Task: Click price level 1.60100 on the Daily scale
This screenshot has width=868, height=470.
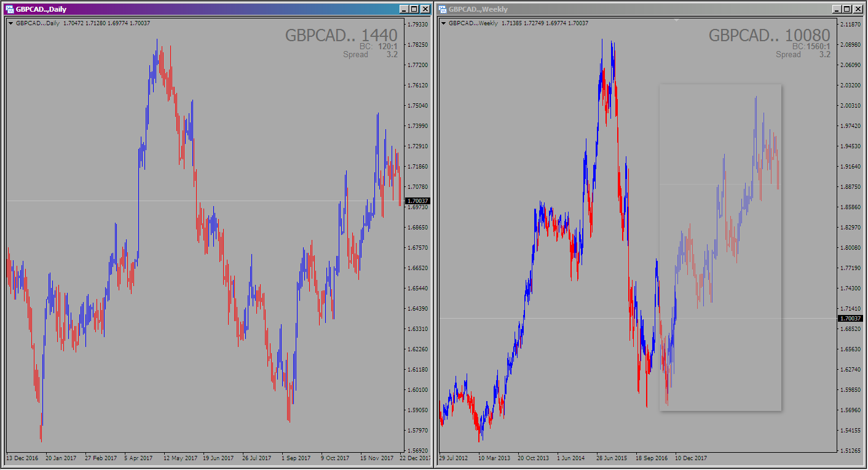Action: click(x=417, y=390)
